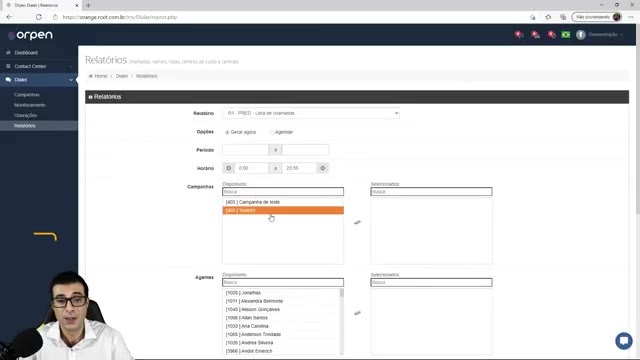Reload the page with the refresh icon
Screen dimensions: 640x360
click(x=38, y=17)
